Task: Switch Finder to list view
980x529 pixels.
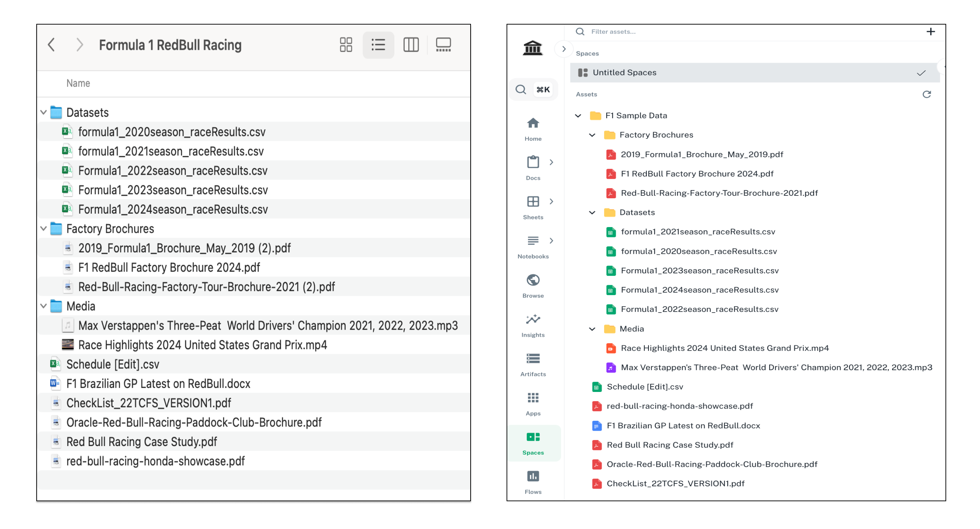Action: [x=378, y=45]
